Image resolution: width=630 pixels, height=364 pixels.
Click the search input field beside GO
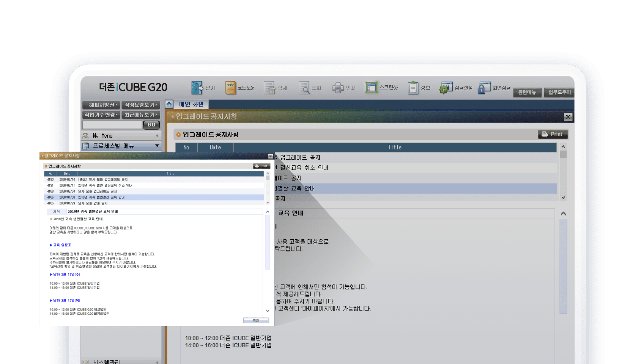tap(112, 125)
